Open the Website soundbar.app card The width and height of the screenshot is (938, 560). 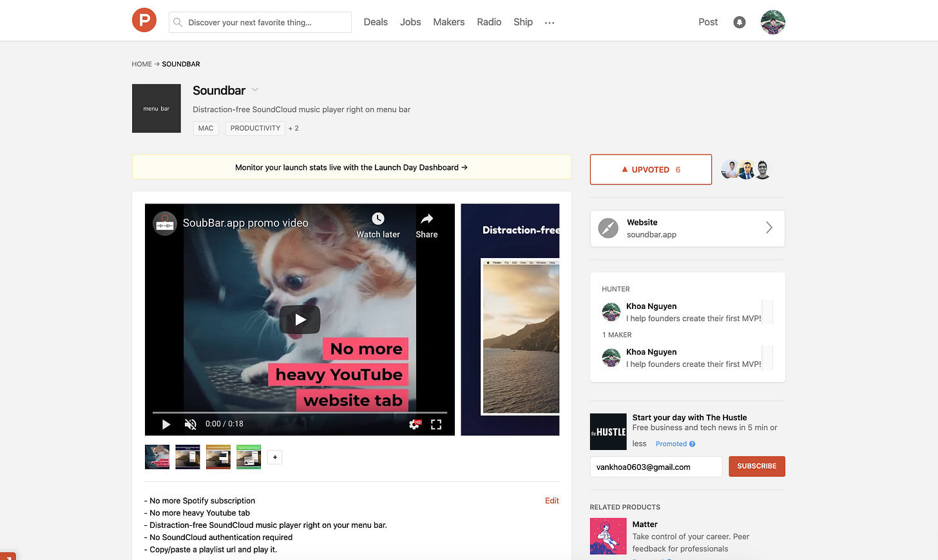(687, 229)
